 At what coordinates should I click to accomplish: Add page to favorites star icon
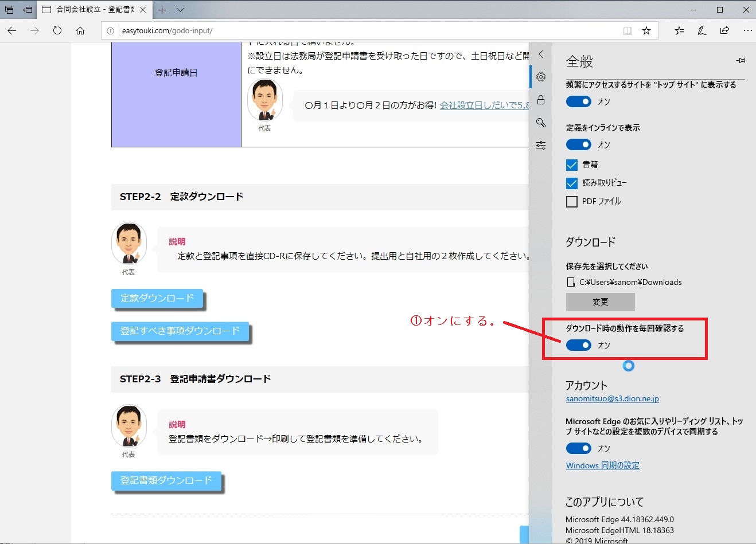click(x=646, y=31)
